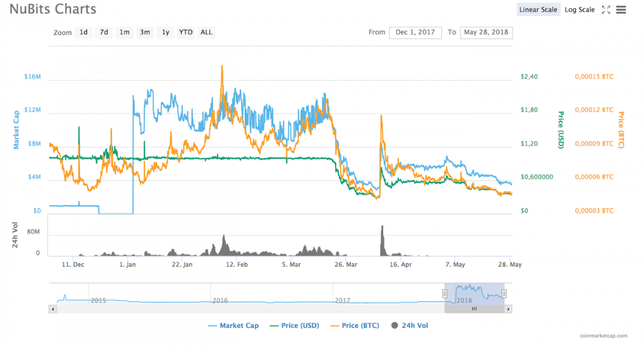Select the 7d zoom range

click(x=104, y=32)
